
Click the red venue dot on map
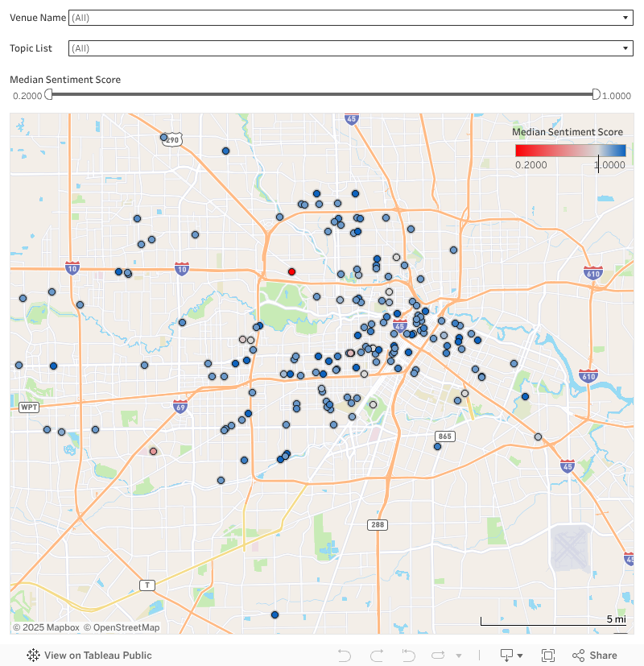pos(291,271)
